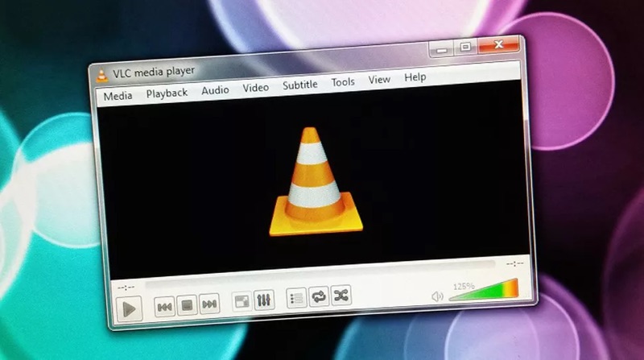Maximize the VLC window
The width and height of the screenshot is (644, 360).
[465, 47]
